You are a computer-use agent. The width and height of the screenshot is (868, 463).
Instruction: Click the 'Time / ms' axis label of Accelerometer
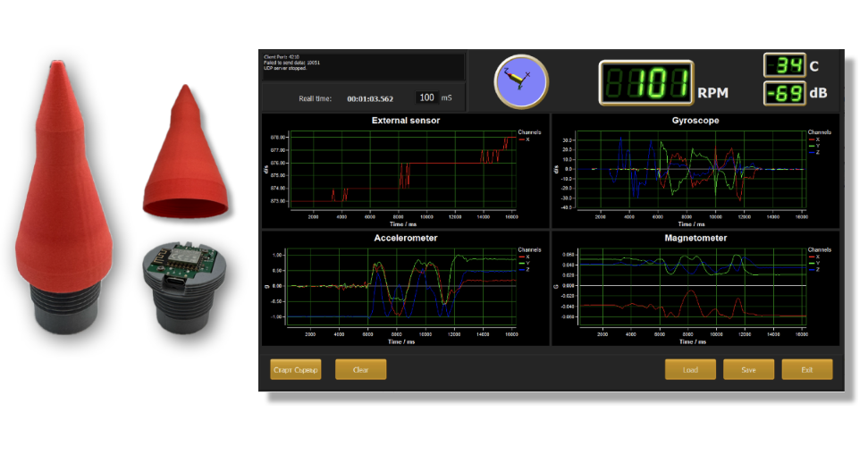point(401,341)
